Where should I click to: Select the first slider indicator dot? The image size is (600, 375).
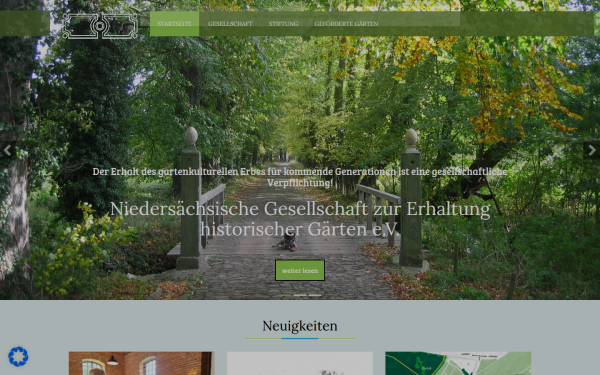285,295
